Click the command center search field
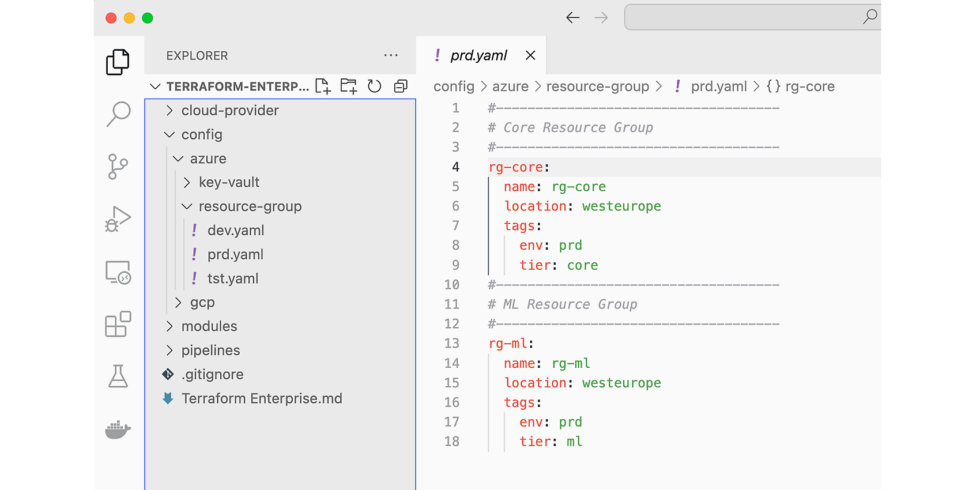Screen dimensions: 980x490 [x=752, y=17]
